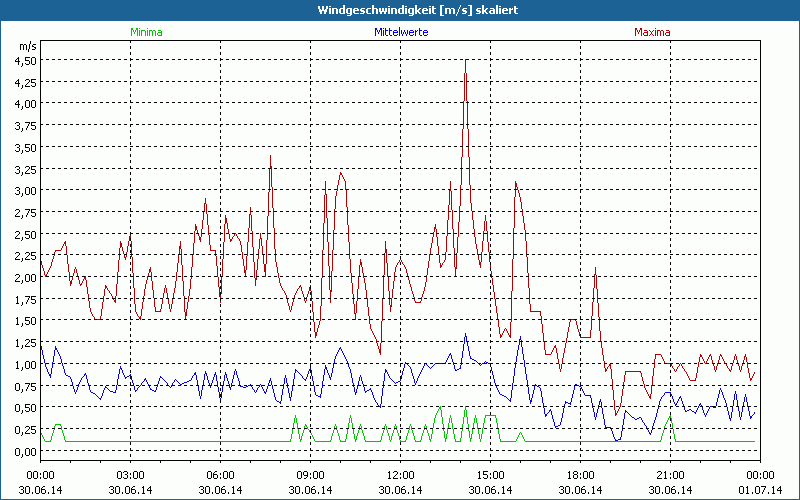This screenshot has height=500, width=800.
Task: Click the 21:00 time axis label
Action: click(670, 475)
